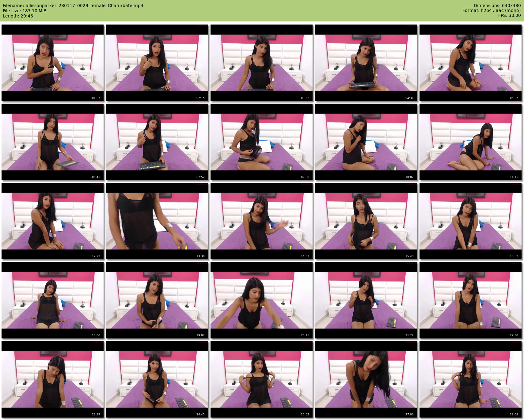Open the thumbnail stamped 01:07
Viewport: 524px width, 420px height.
pos(52,63)
